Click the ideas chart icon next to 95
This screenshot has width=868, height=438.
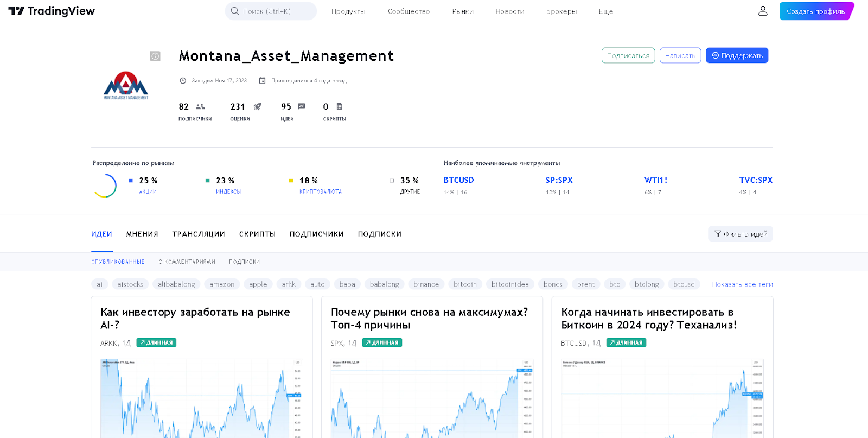(x=302, y=106)
